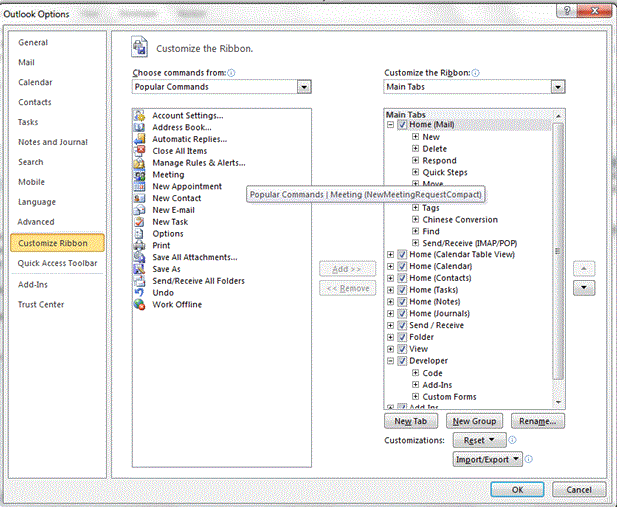Click the New Tab button
617x507 pixels.
click(x=411, y=421)
